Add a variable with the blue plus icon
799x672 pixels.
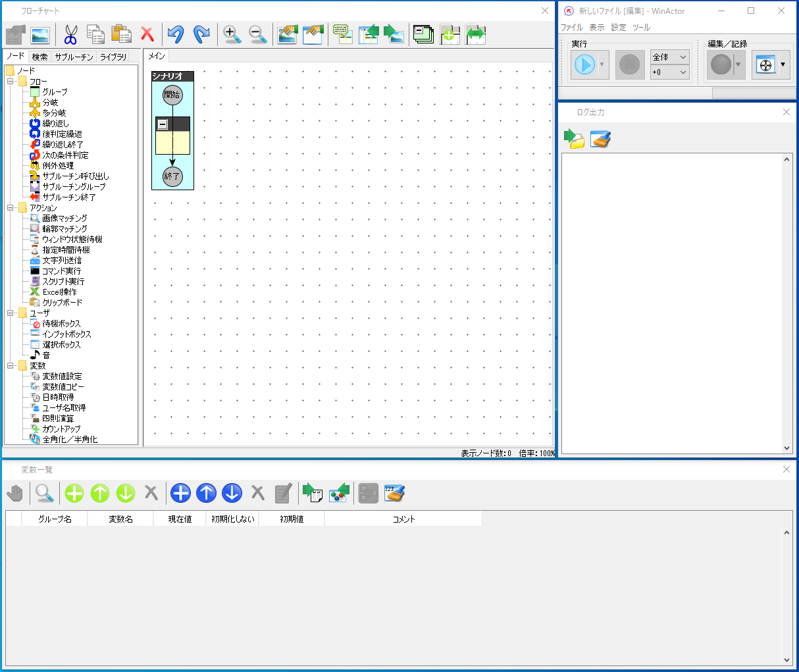coord(180,493)
